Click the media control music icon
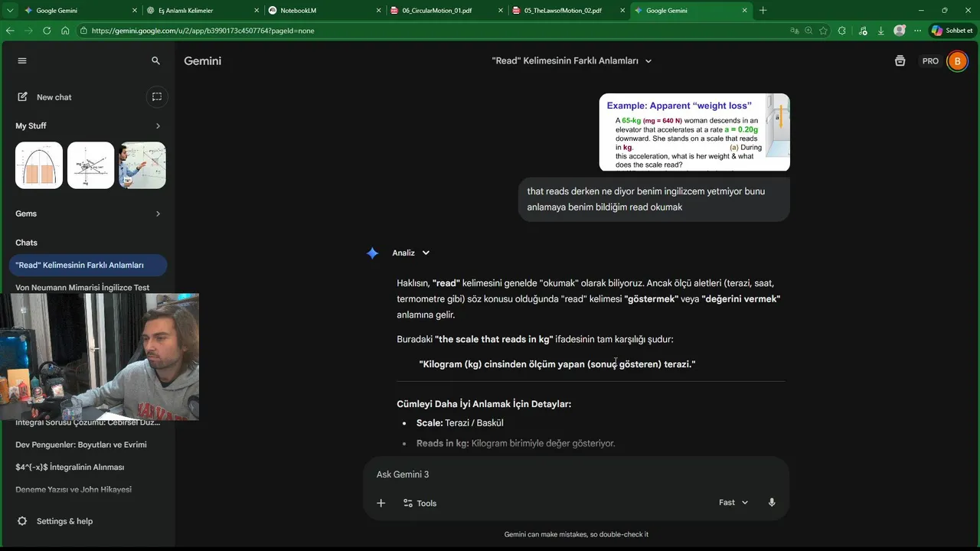 863,31
